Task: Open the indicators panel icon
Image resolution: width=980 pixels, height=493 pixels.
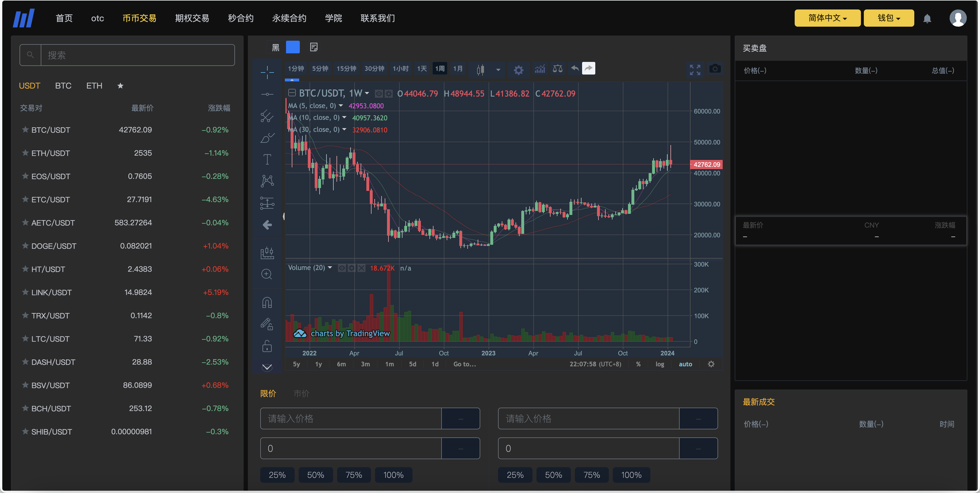Action: (539, 69)
